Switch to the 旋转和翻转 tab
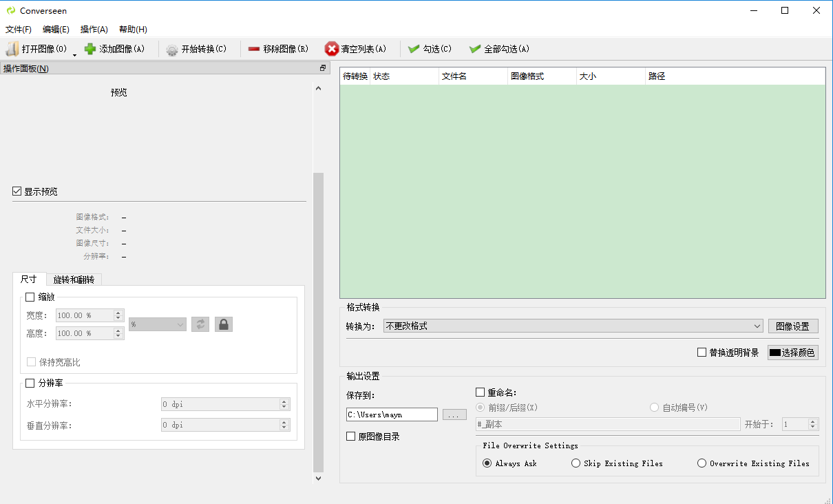The width and height of the screenshot is (833, 504). (x=74, y=280)
